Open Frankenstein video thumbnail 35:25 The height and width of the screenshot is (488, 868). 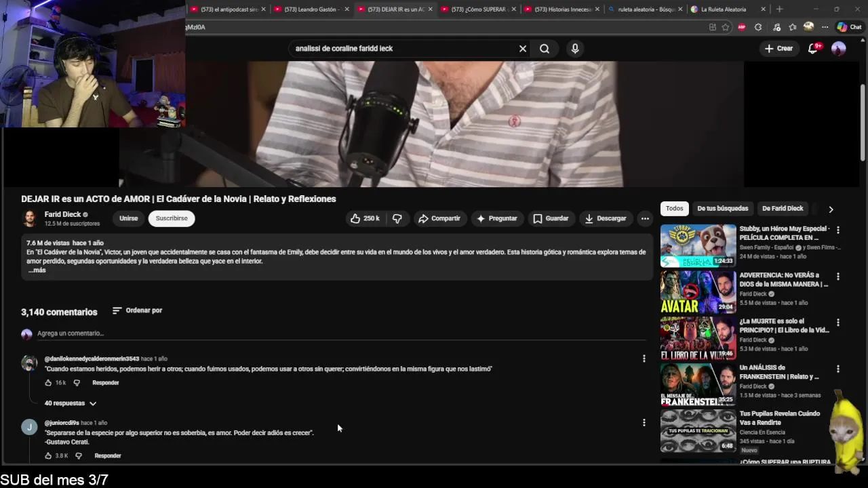[x=698, y=384]
